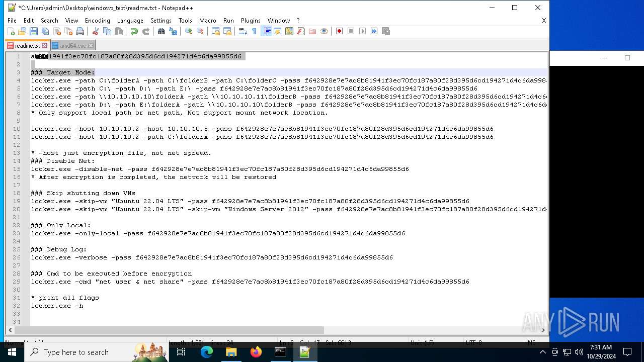Click the Save All toolbar icon
644x362 pixels.
tap(45, 31)
